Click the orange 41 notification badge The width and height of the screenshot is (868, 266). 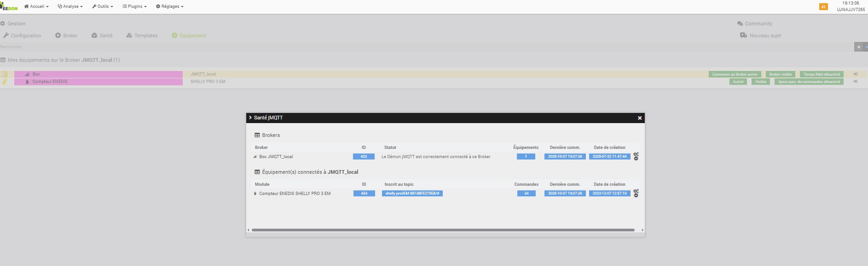823,6
